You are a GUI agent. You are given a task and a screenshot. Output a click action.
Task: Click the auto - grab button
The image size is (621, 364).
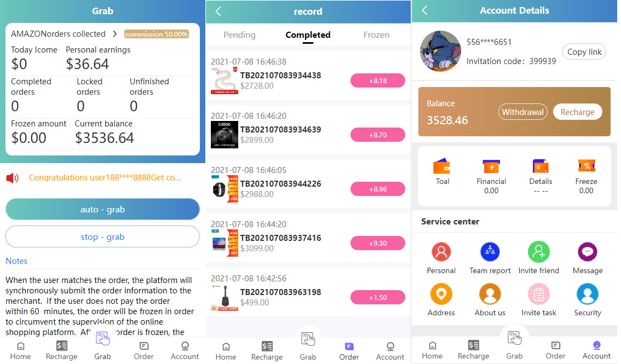(x=102, y=209)
